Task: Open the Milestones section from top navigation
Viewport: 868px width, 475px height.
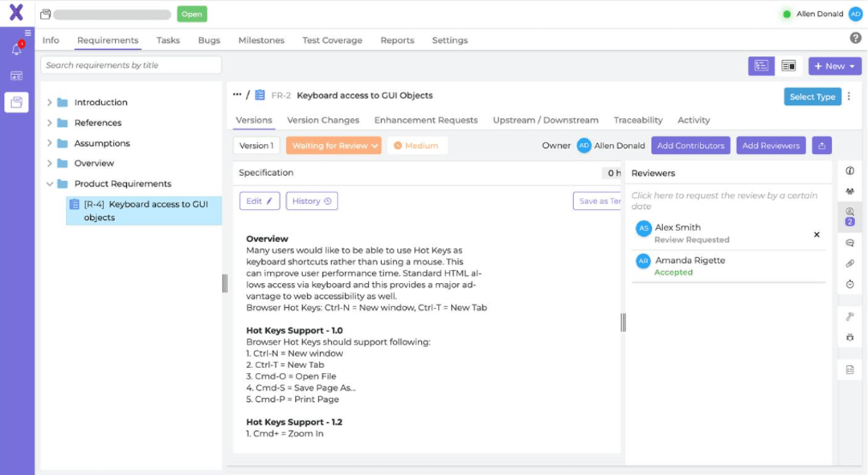Action: click(260, 39)
